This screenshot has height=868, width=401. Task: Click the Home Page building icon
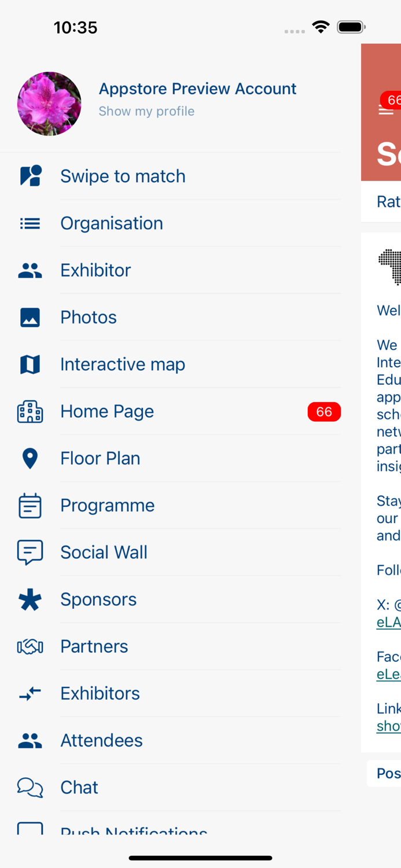tap(30, 411)
